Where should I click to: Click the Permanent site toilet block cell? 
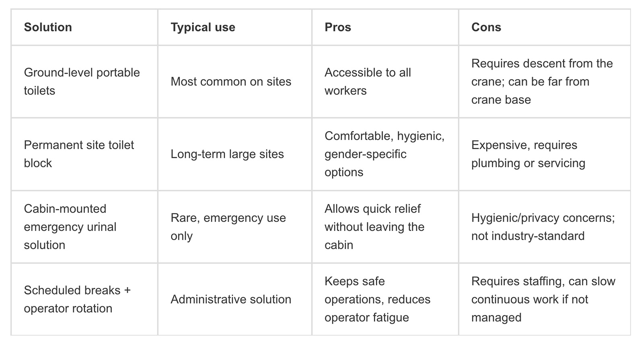coord(79,154)
